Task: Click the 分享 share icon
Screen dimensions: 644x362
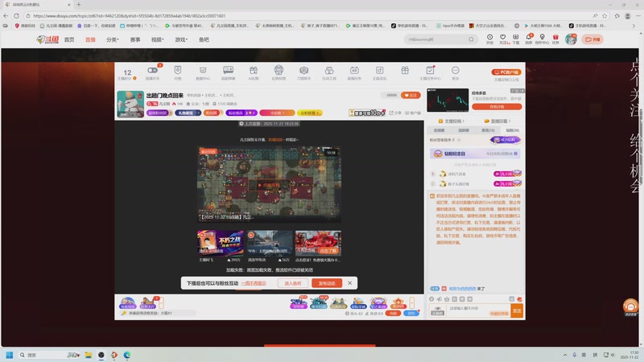Action: pos(395,113)
